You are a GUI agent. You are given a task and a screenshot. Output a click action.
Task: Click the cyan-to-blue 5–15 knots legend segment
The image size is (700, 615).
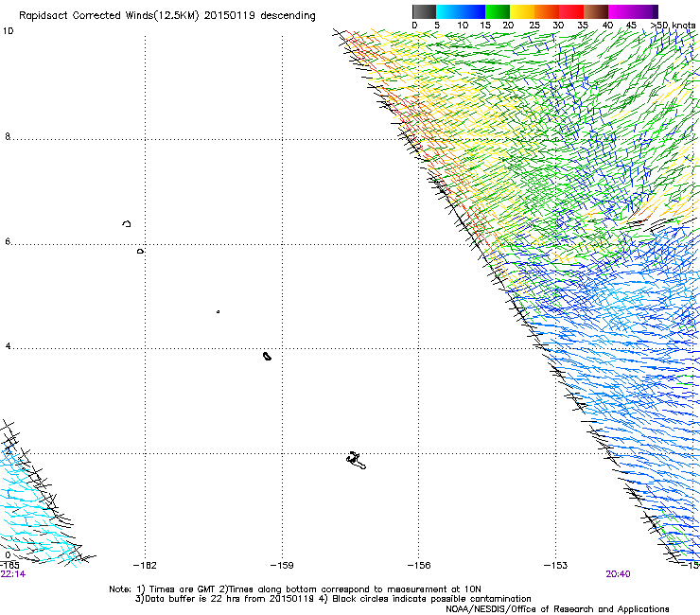click(x=461, y=11)
